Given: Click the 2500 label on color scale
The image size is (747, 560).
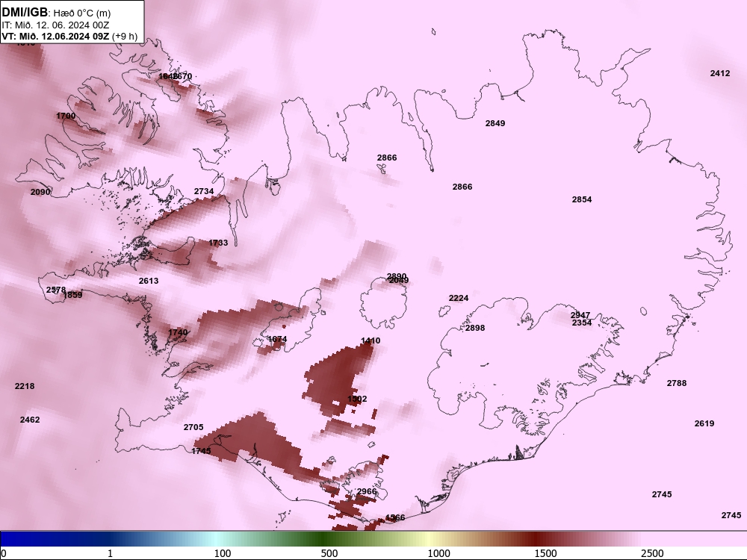Looking at the screenshot, I should pos(652,554).
